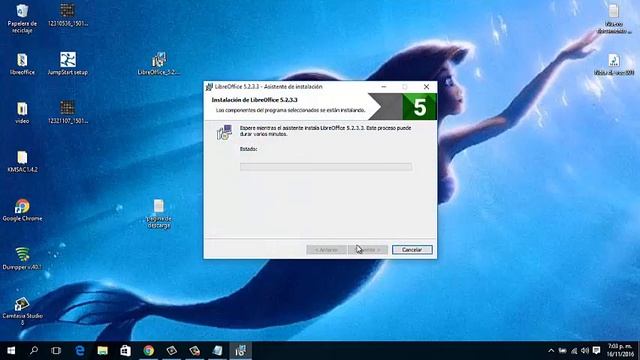Select the KMSAC1.4.2 file on the desktop

tap(22, 162)
